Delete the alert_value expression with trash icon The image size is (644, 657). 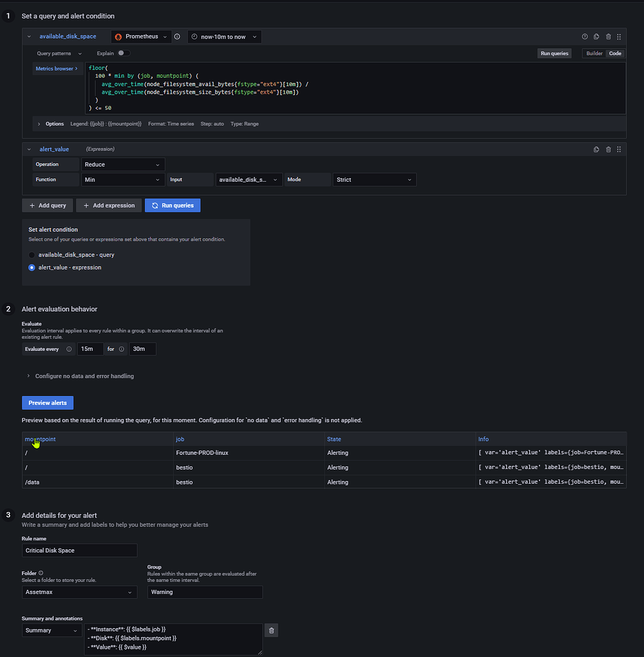[x=608, y=149]
